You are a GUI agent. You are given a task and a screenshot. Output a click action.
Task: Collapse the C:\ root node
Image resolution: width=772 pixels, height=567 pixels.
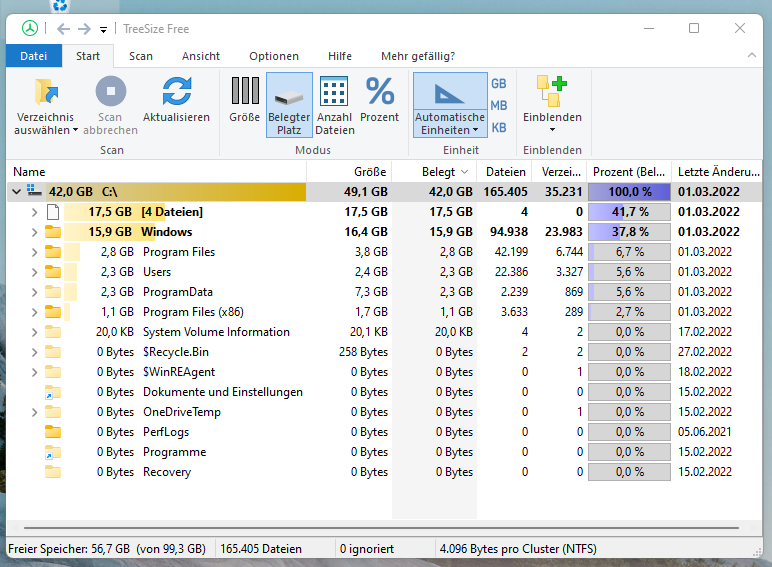(16, 191)
